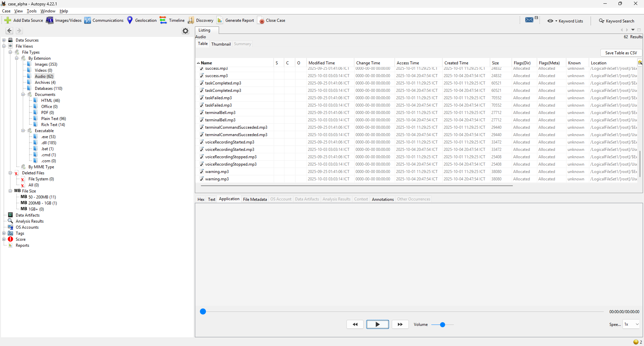Click the yellow status indicator at bottom right

coord(636,342)
